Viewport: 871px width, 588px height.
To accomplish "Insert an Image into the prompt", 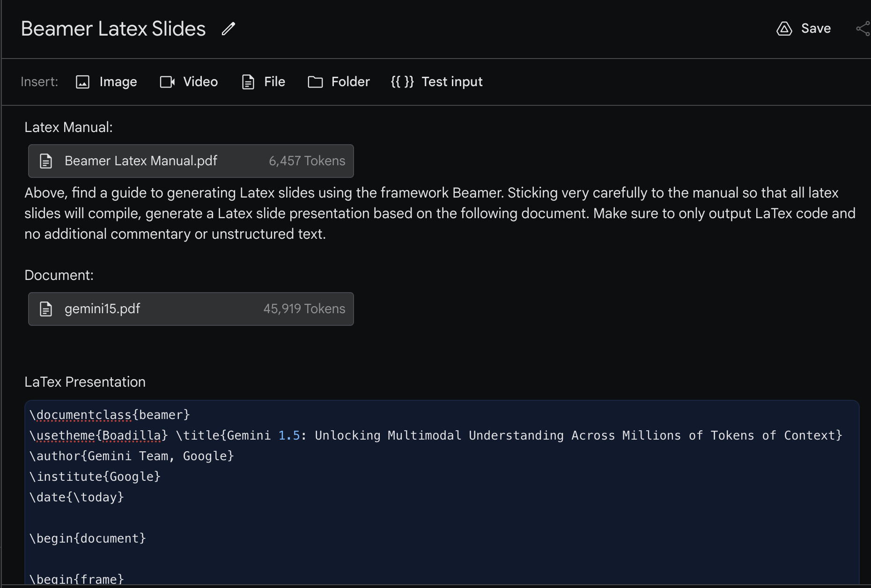I will (106, 81).
